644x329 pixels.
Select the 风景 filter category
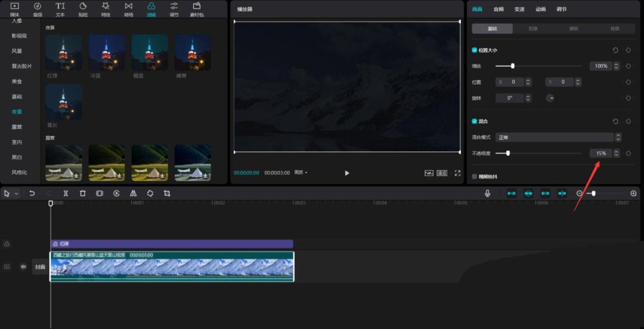tap(17, 51)
